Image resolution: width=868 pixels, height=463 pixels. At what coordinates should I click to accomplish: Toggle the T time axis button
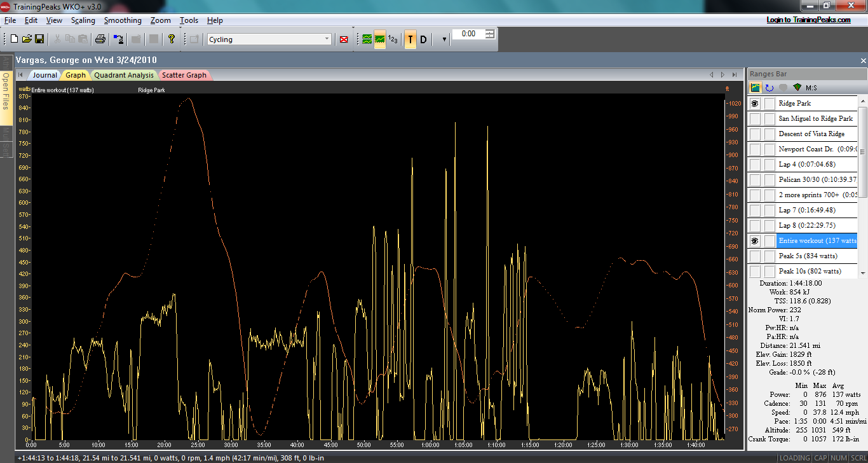(410, 39)
